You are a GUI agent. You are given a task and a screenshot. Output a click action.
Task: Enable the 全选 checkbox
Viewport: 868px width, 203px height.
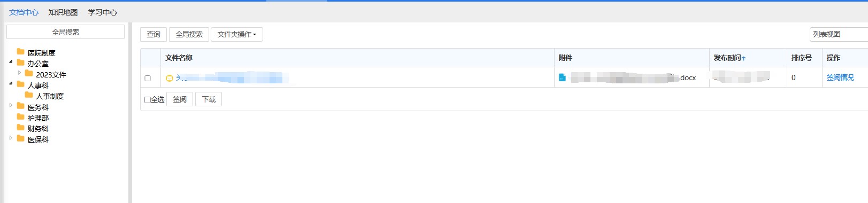148,99
